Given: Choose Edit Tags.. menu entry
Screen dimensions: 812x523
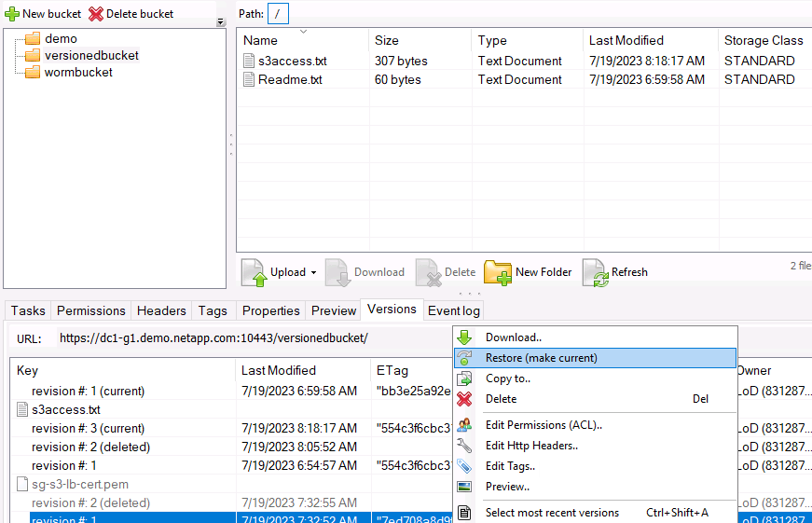Looking at the screenshot, I should (x=595, y=466).
